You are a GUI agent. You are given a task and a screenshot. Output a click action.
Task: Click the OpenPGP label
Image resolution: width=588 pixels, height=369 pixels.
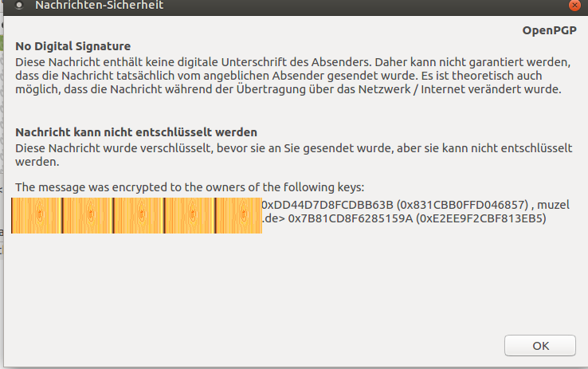(547, 31)
